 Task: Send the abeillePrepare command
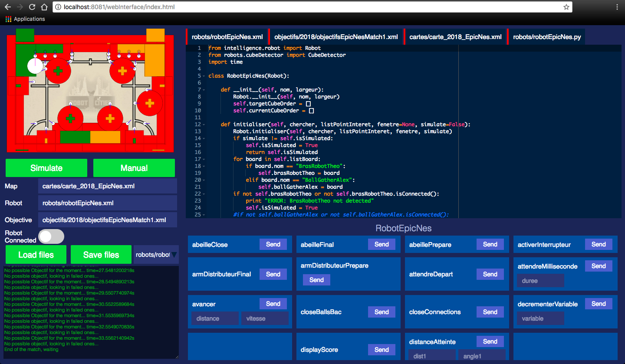(490, 244)
